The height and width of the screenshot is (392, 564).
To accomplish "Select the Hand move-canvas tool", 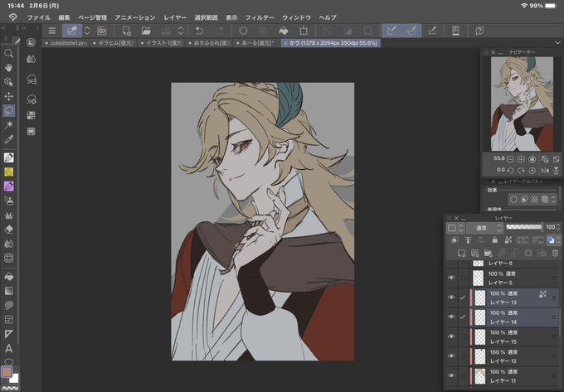I will pyautogui.click(x=8, y=68).
